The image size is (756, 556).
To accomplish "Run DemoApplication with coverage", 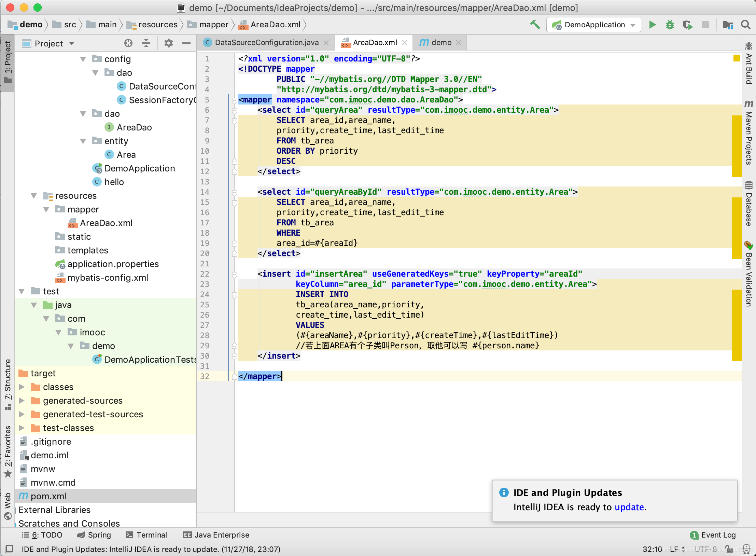I will [687, 25].
